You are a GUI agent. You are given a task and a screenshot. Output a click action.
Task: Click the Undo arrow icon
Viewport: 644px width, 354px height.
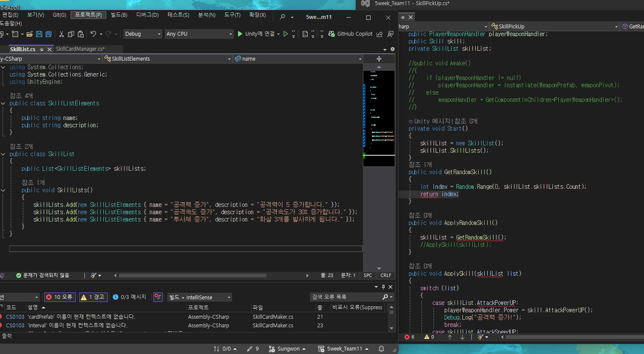(93, 34)
